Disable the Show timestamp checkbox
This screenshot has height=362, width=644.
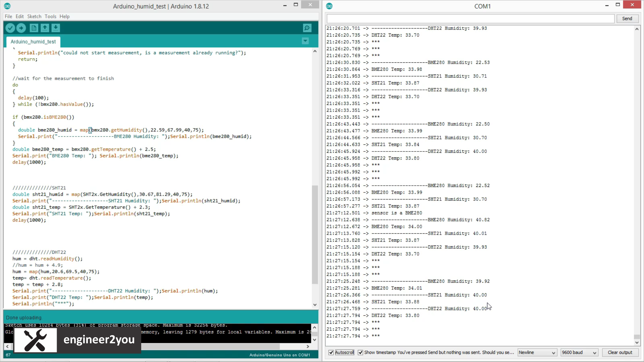pyautogui.click(x=360, y=352)
